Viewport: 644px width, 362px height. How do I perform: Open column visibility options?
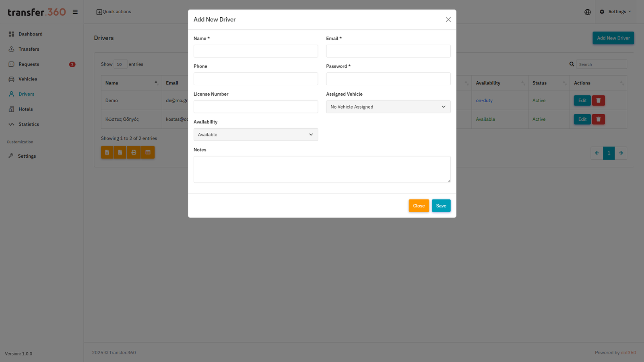pyautogui.click(x=148, y=152)
